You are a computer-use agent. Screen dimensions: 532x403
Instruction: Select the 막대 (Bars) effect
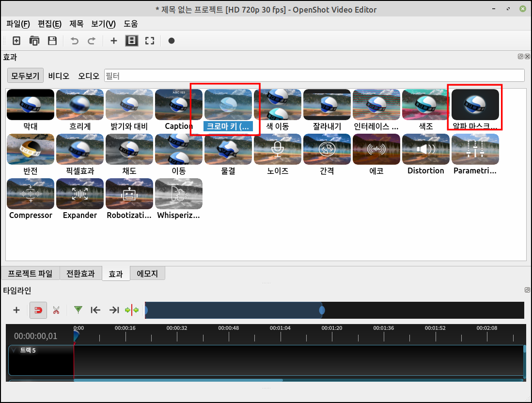pos(31,110)
